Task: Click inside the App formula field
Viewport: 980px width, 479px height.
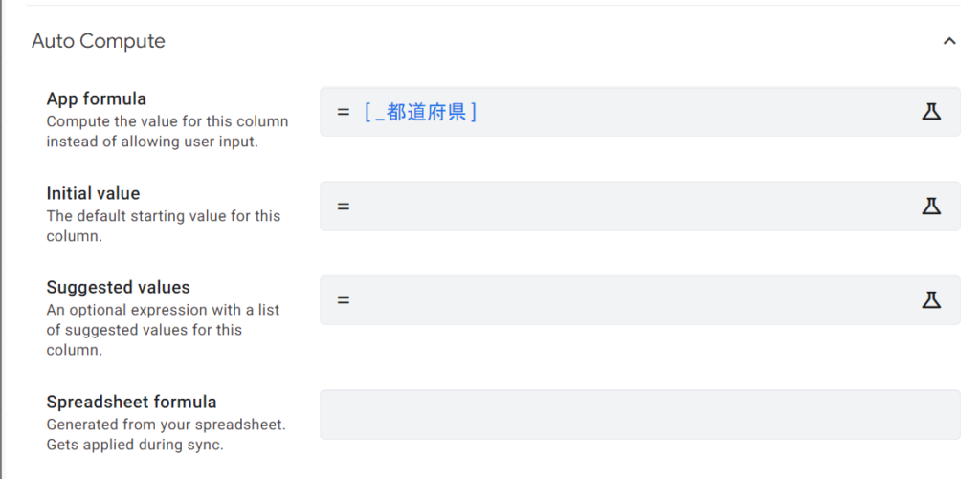Action: (670, 112)
